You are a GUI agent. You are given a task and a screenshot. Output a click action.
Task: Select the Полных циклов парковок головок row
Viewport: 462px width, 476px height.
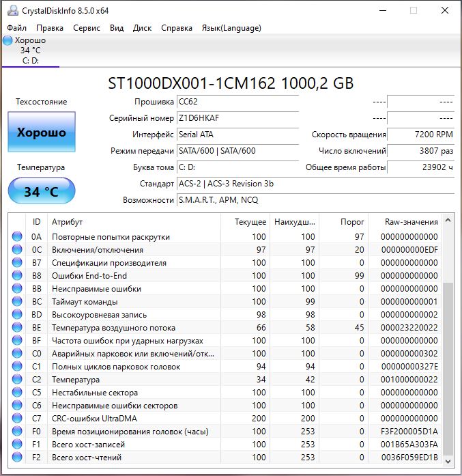[x=225, y=367]
